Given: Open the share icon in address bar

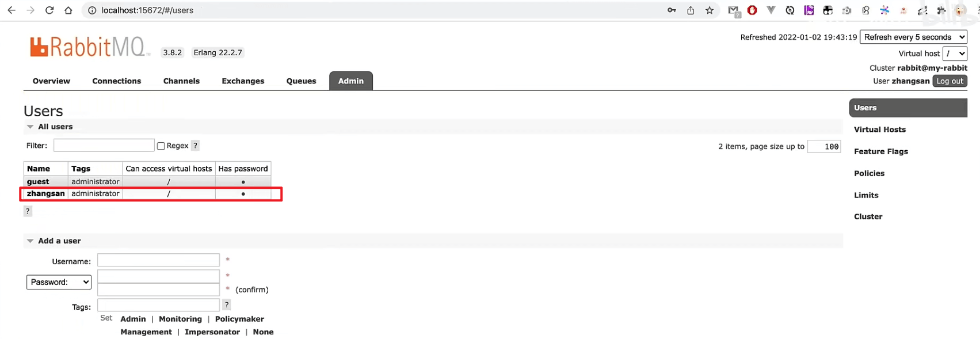Looking at the screenshot, I should (691, 10).
